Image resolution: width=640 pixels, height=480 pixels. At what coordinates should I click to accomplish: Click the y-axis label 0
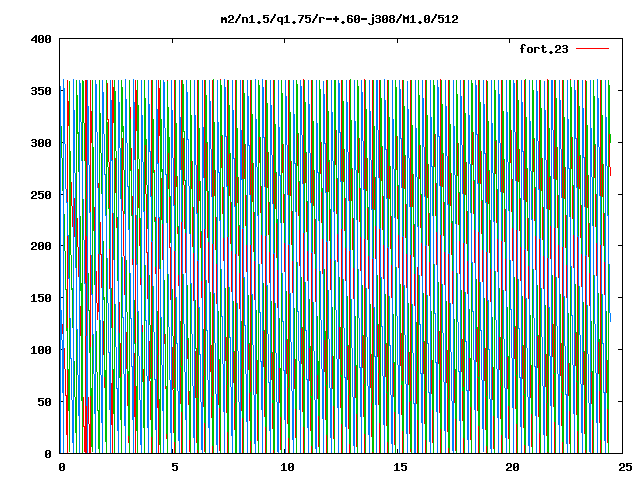pos(48,453)
